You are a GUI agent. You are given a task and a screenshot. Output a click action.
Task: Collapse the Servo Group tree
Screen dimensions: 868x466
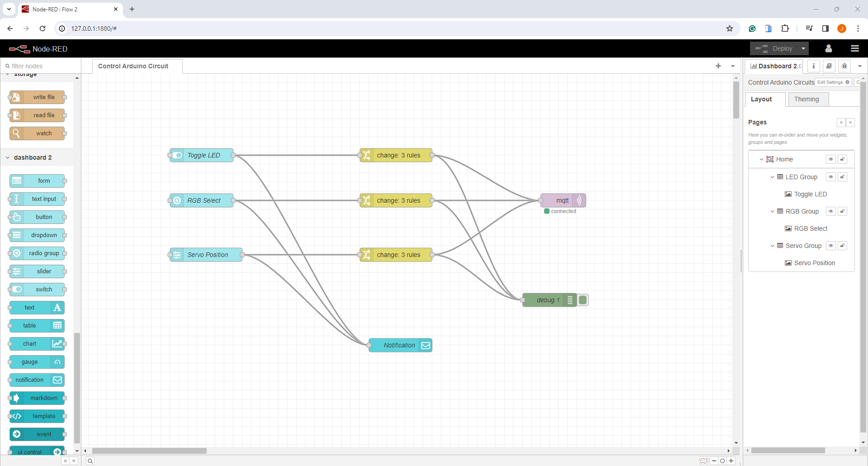click(x=773, y=246)
